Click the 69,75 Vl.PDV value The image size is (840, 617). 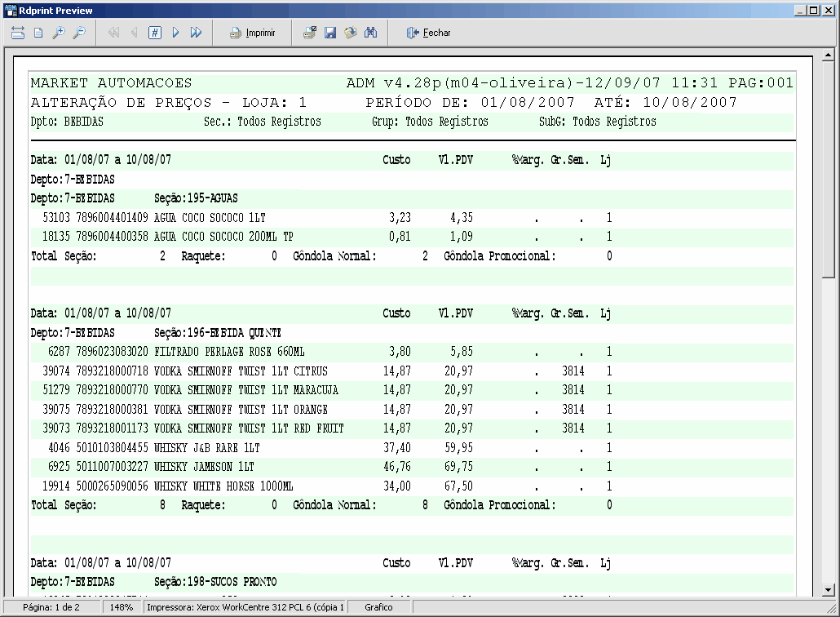click(458, 466)
